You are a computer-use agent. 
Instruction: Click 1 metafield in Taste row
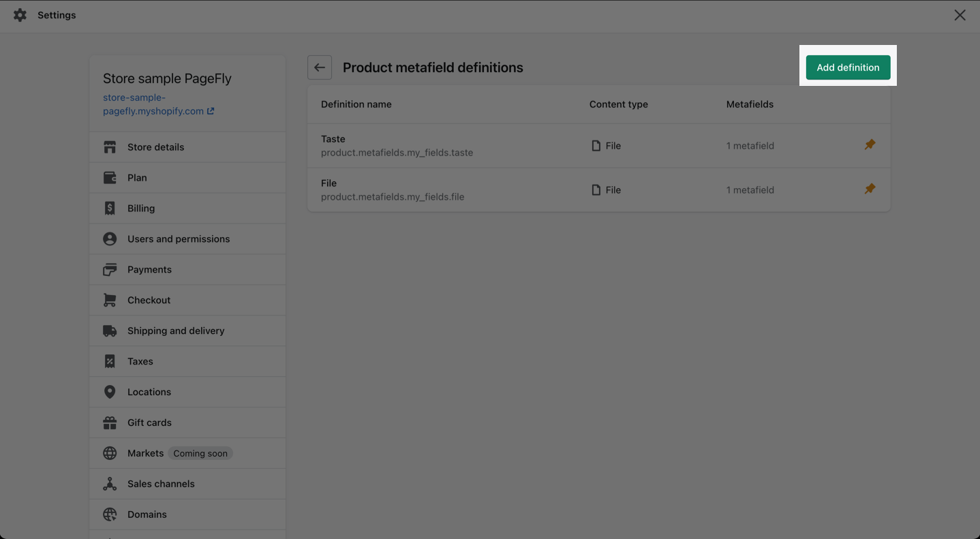pos(750,146)
